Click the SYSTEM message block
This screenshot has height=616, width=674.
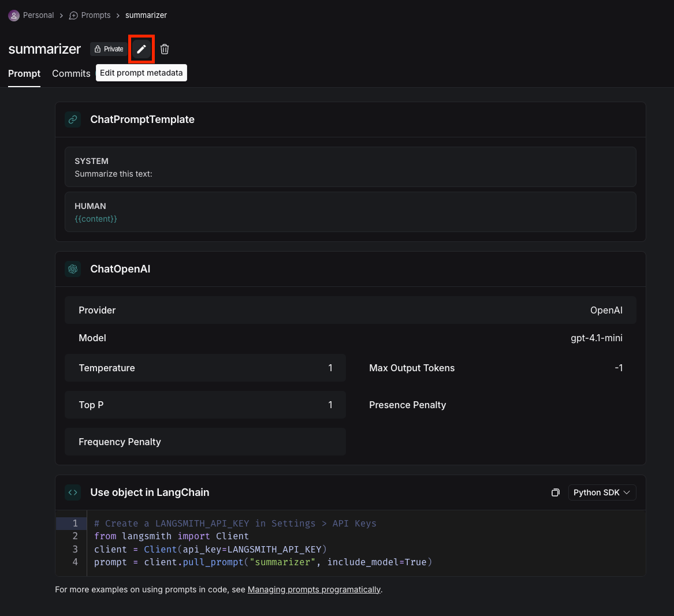(x=351, y=167)
